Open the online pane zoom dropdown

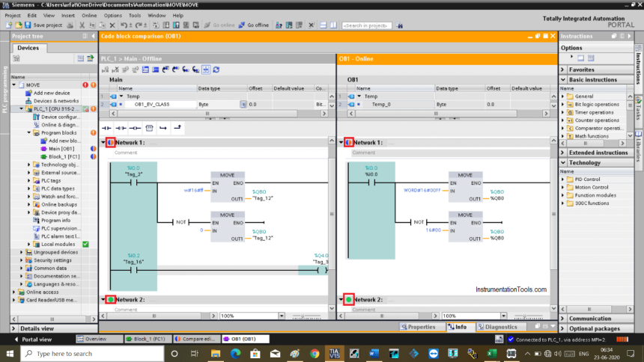click(x=503, y=316)
